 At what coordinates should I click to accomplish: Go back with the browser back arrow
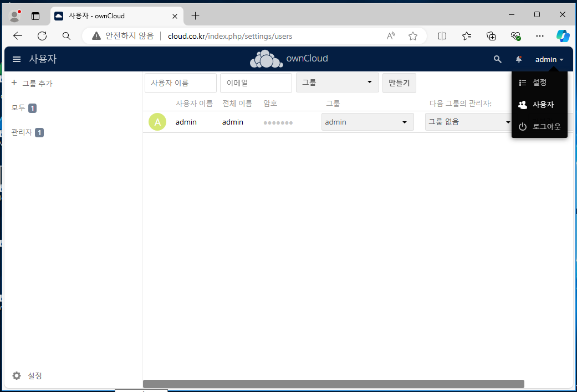coord(18,35)
